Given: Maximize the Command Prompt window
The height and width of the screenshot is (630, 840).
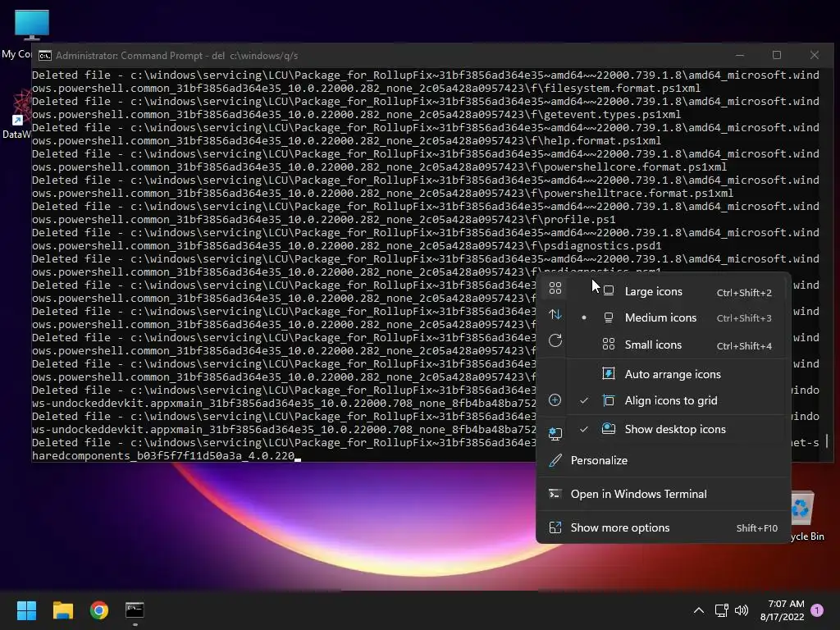Looking at the screenshot, I should [x=777, y=55].
